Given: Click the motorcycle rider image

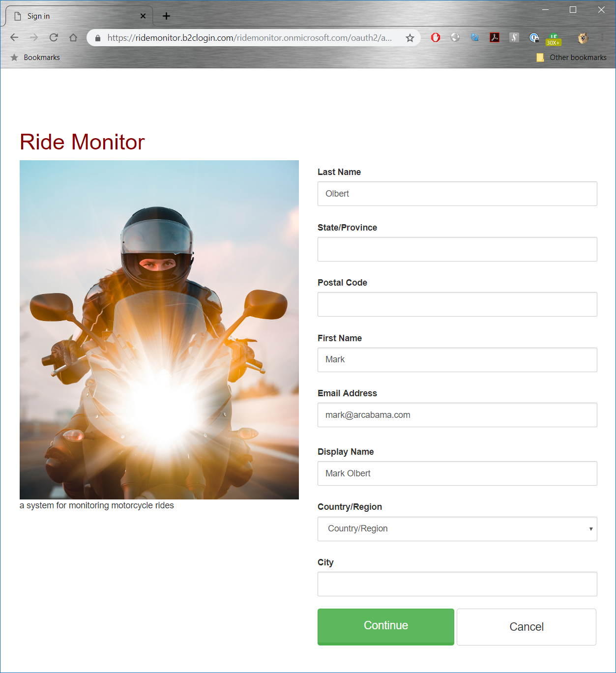Looking at the screenshot, I should [159, 330].
